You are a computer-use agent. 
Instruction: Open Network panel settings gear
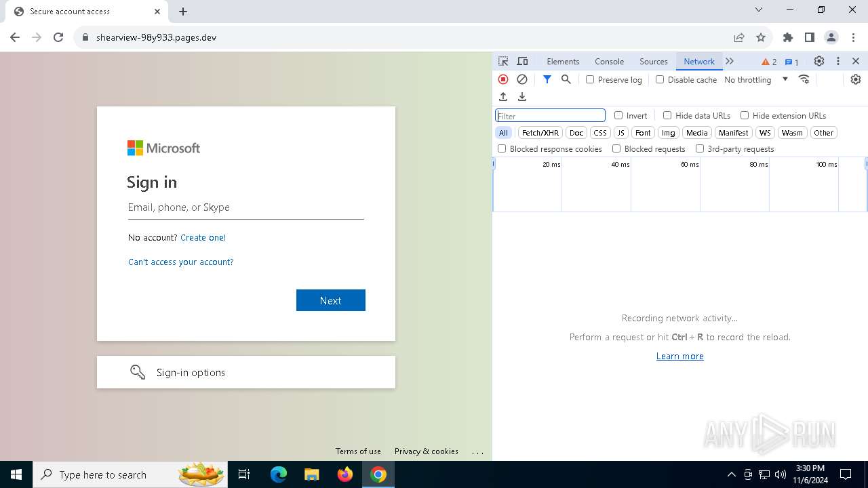(856, 79)
